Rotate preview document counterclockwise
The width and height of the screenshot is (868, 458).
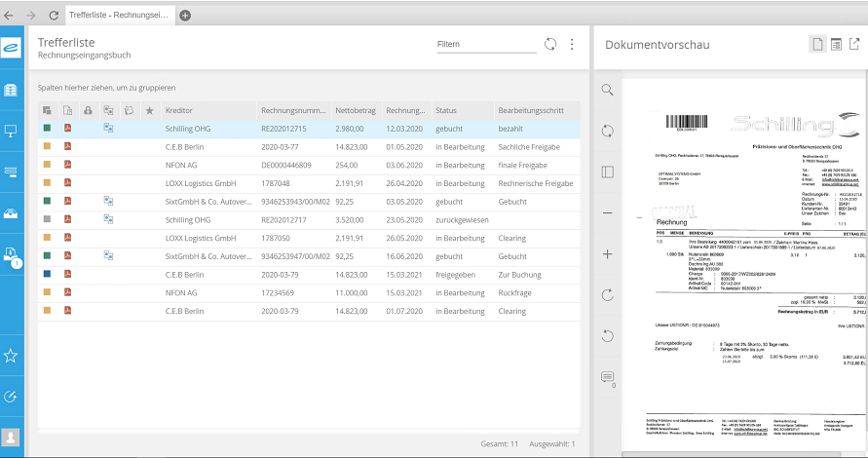click(607, 335)
